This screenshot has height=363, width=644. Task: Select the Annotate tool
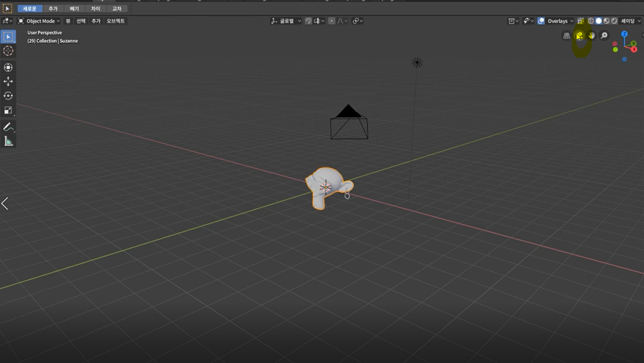8,127
